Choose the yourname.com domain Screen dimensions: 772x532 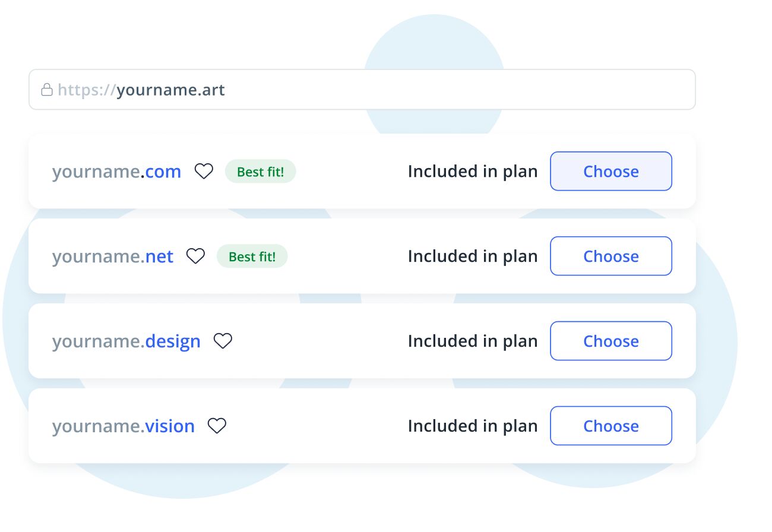pos(610,172)
